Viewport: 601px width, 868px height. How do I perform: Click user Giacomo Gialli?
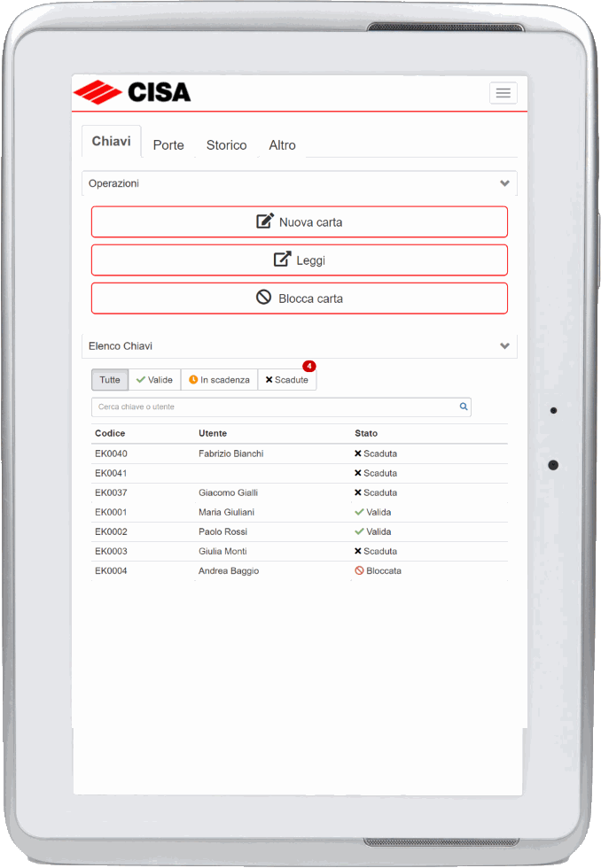(228, 492)
